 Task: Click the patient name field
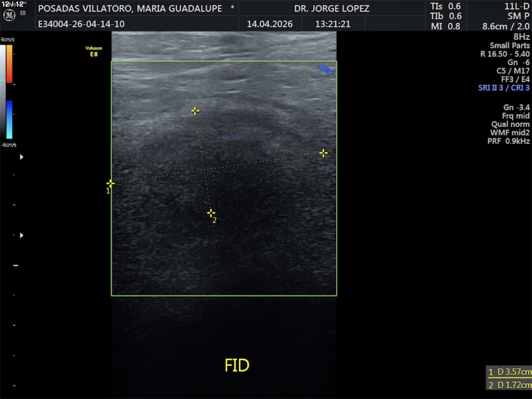[x=130, y=8]
